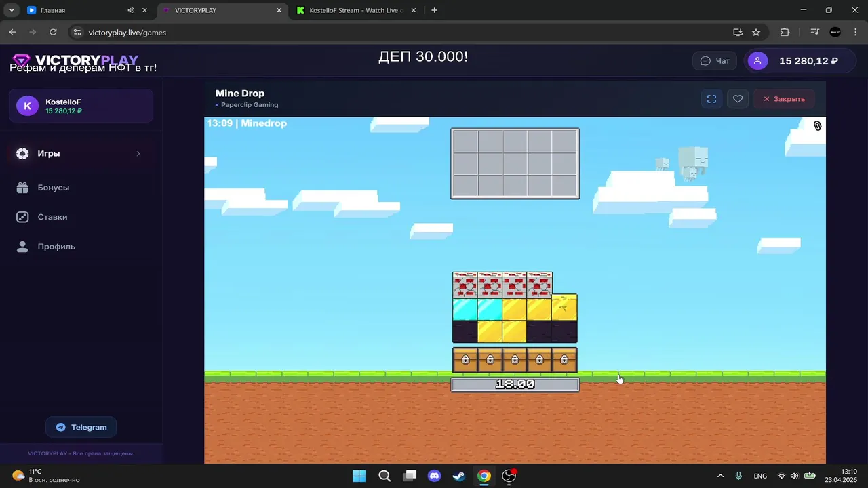Open Steam from the taskbar
868x488 pixels.
pyautogui.click(x=459, y=476)
